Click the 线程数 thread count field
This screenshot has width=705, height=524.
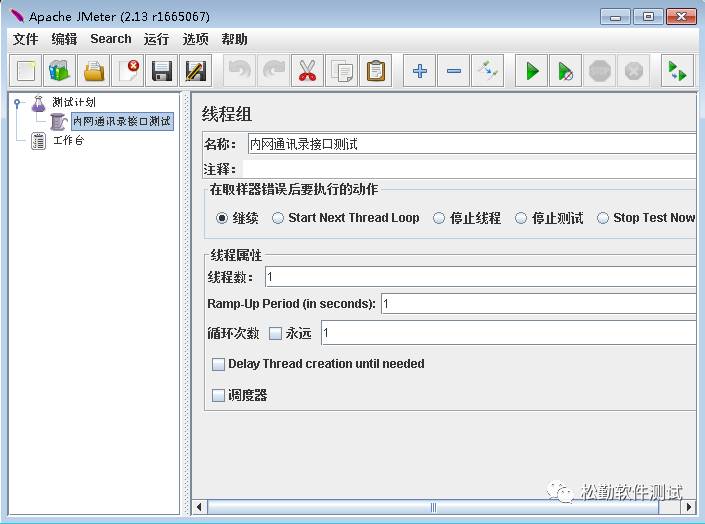coord(480,277)
